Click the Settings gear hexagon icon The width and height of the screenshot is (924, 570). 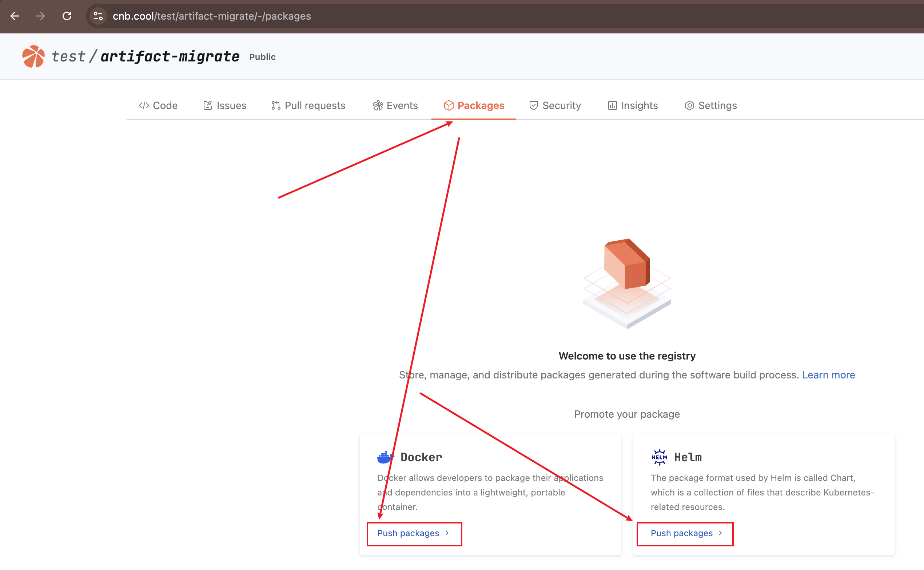(689, 105)
